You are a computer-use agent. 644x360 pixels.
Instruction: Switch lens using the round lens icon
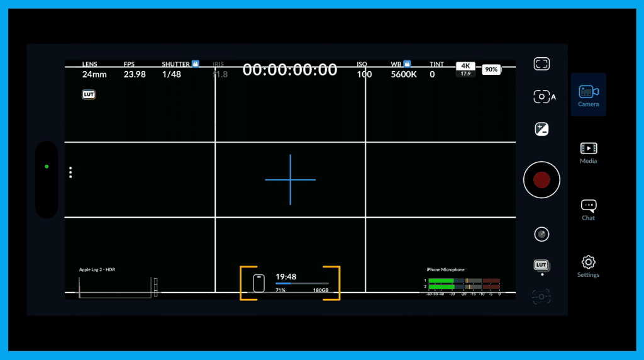click(541, 234)
